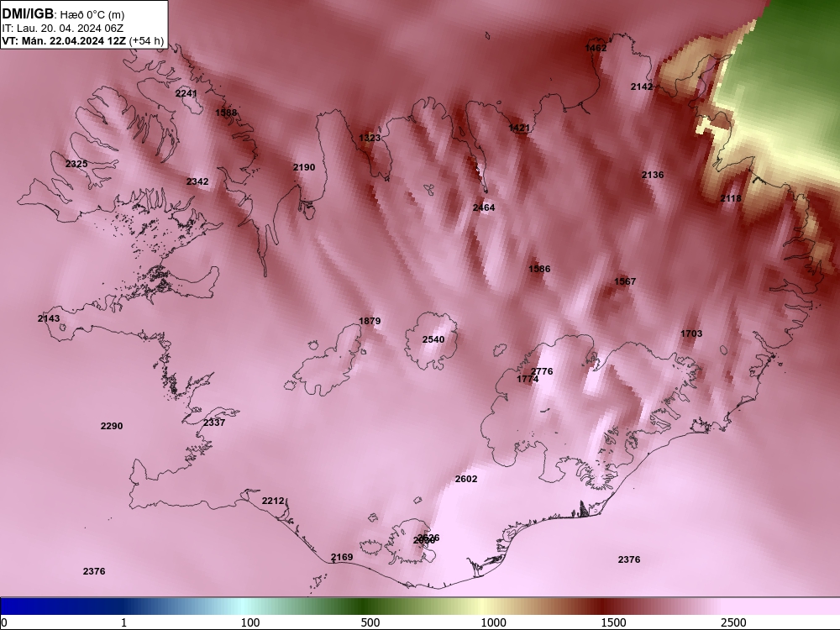The width and height of the screenshot is (840, 630).
Task: Click the 1323 height value on map
Action: pos(370,139)
